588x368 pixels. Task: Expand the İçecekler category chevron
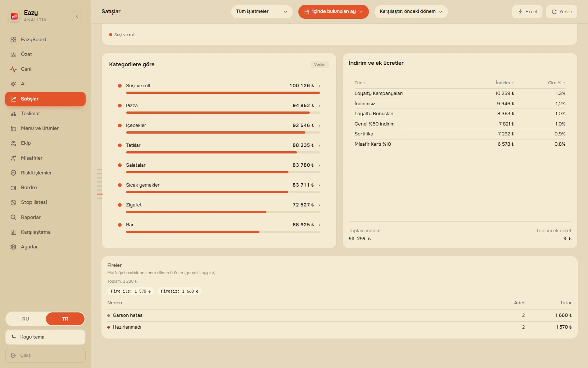(319, 126)
